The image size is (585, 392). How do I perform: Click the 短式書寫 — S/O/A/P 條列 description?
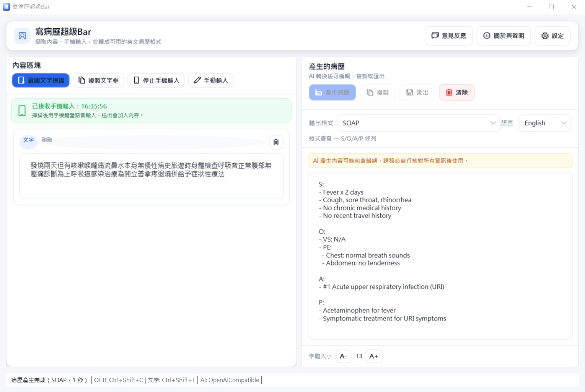(x=342, y=138)
